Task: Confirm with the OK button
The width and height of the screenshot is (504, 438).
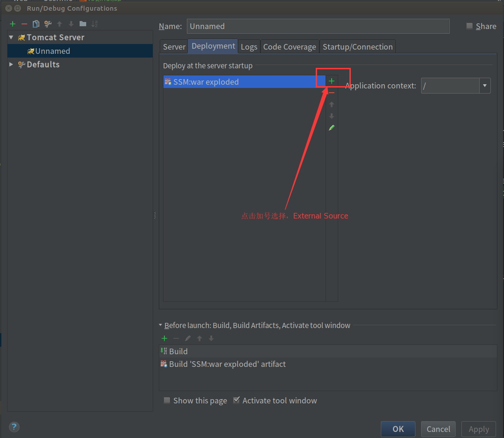Action: coord(398,429)
